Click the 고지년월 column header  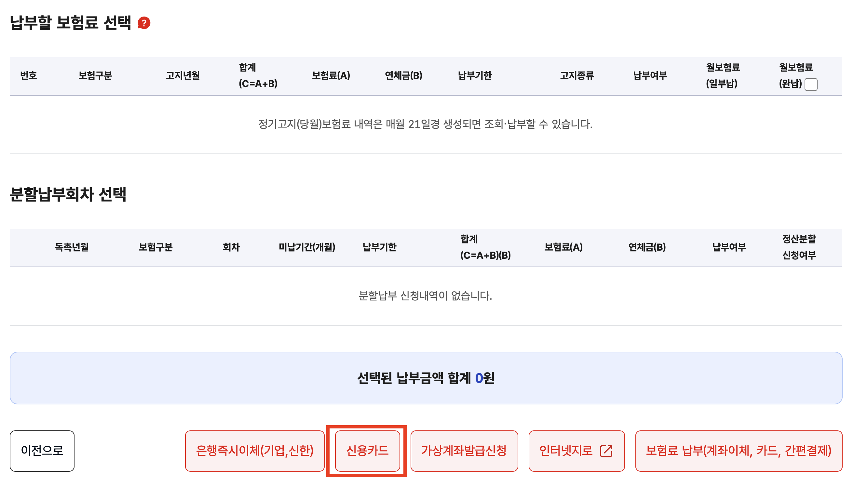(183, 76)
